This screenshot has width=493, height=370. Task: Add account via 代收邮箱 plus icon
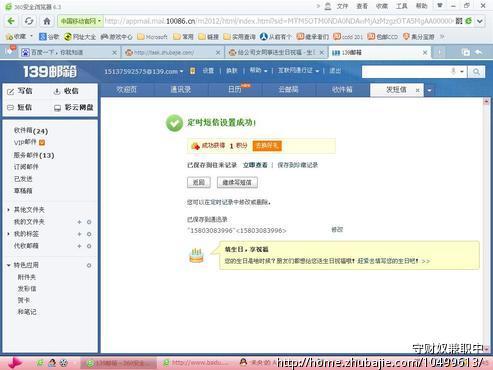point(79,246)
